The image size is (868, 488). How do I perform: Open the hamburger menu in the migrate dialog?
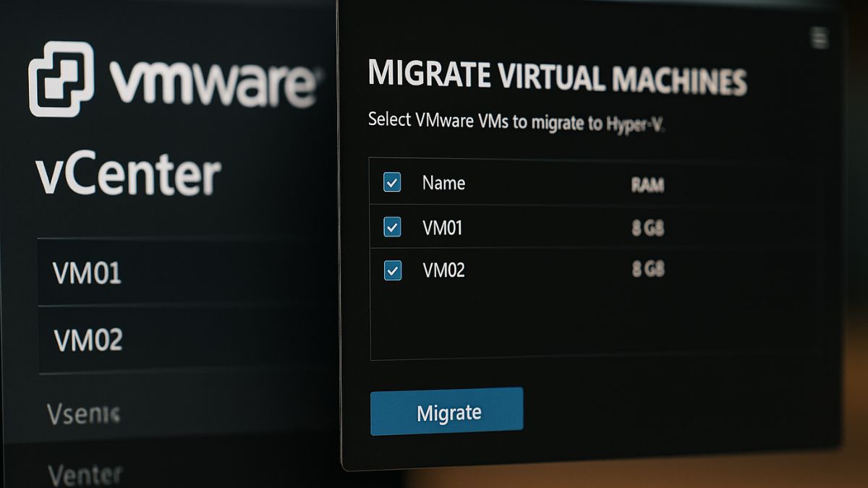tap(819, 38)
